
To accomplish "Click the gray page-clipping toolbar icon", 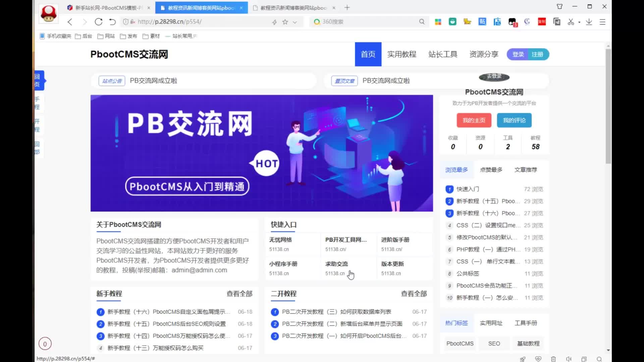I will click(557, 22).
